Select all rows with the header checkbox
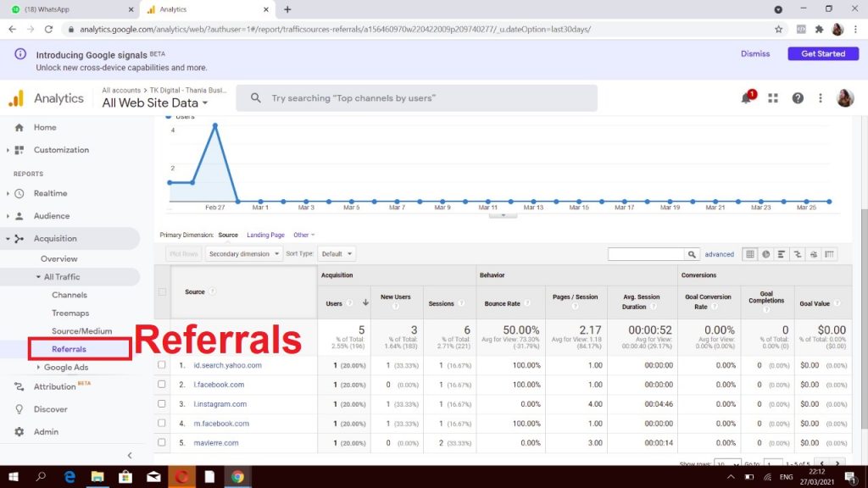 pyautogui.click(x=162, y=292)
